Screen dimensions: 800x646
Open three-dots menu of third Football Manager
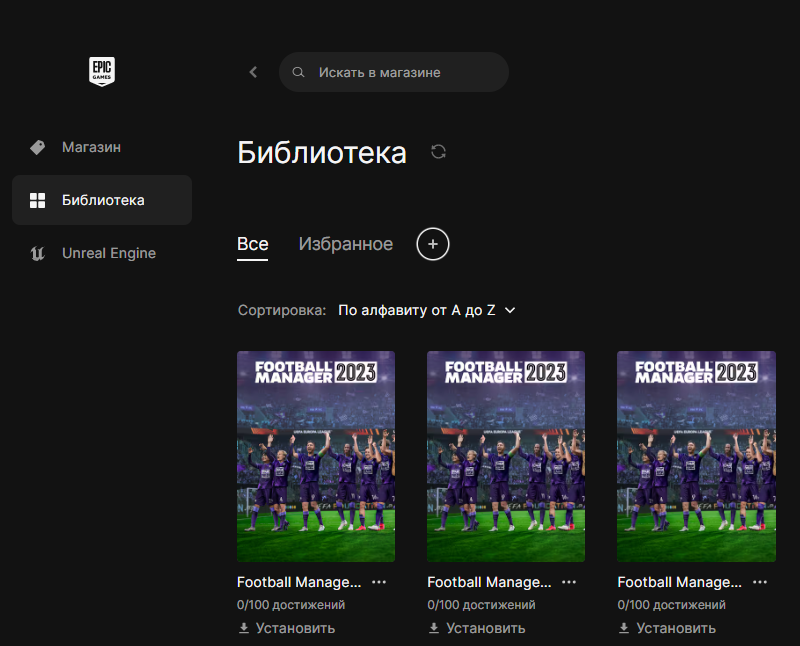(x=760, y=581)
